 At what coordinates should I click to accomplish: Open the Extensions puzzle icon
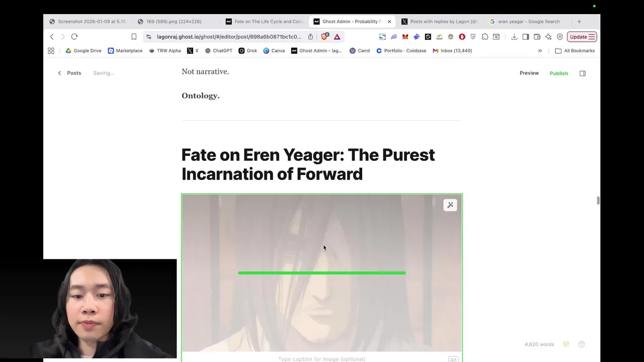coord(485,37)
